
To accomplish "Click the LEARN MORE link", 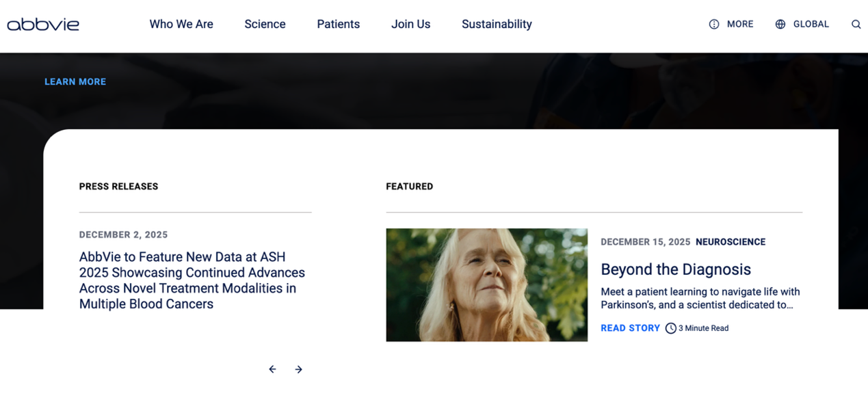I will point(75,81).
